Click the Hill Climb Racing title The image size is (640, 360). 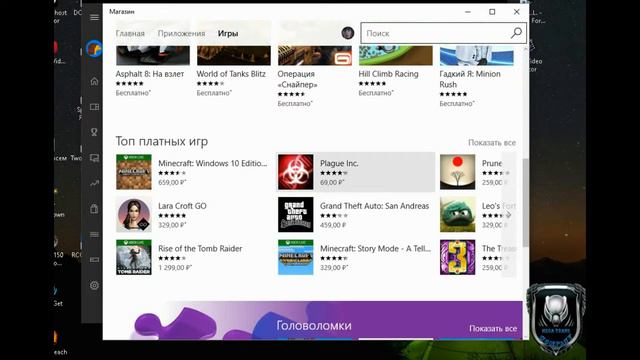(x=389, y=74)
